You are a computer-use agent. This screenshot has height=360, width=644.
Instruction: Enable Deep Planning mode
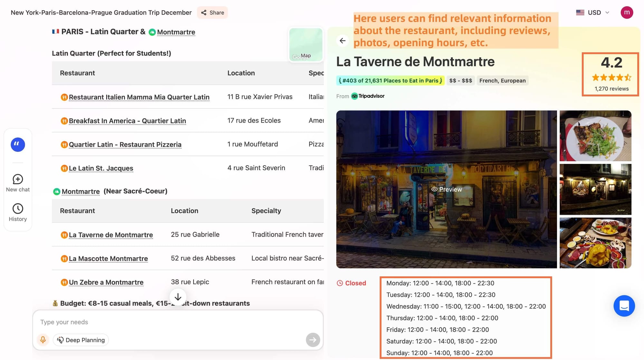[x=80, y=340]
